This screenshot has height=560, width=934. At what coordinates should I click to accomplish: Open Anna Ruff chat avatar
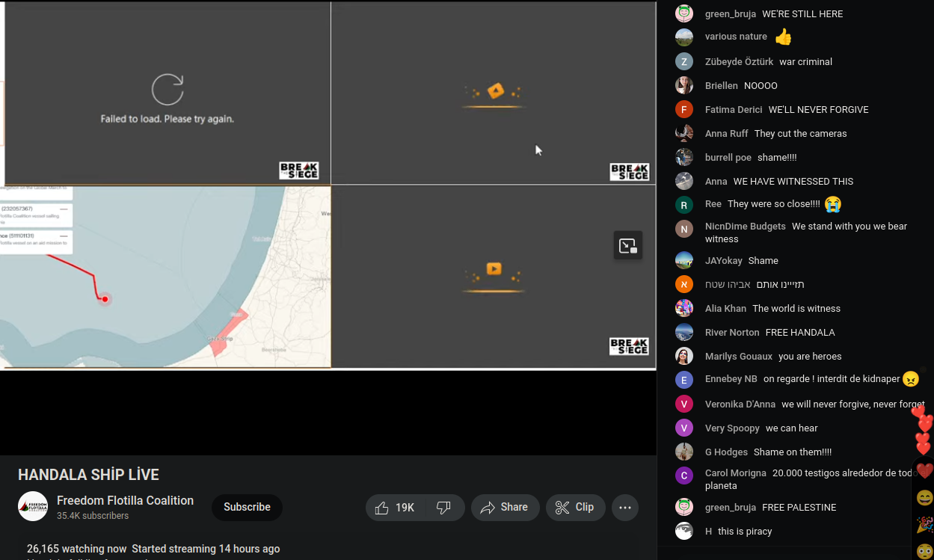coord(684,133)
